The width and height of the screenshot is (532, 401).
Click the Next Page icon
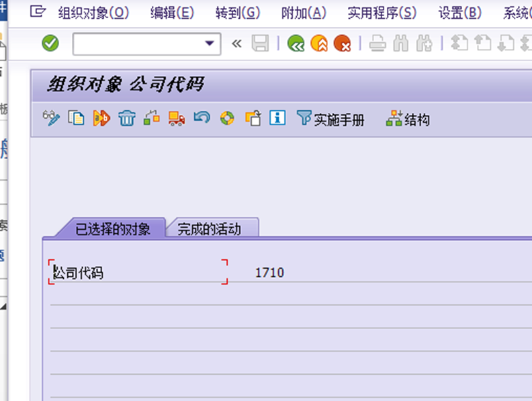pyautogui.click(x=506, y=44)
